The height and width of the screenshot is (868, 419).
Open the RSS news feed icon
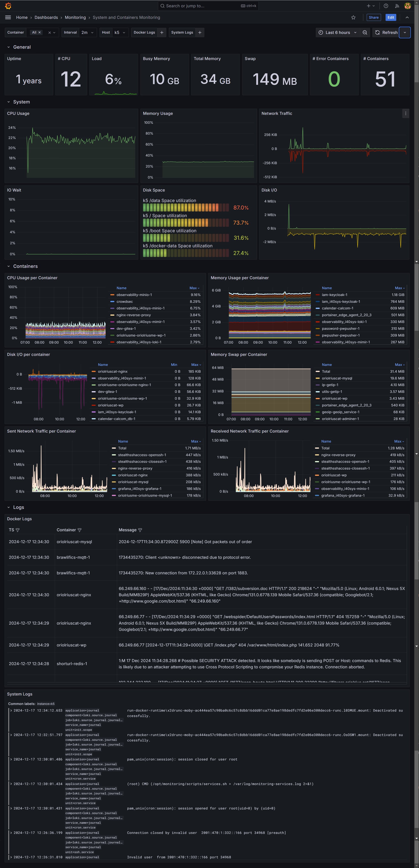pos(397,6)
